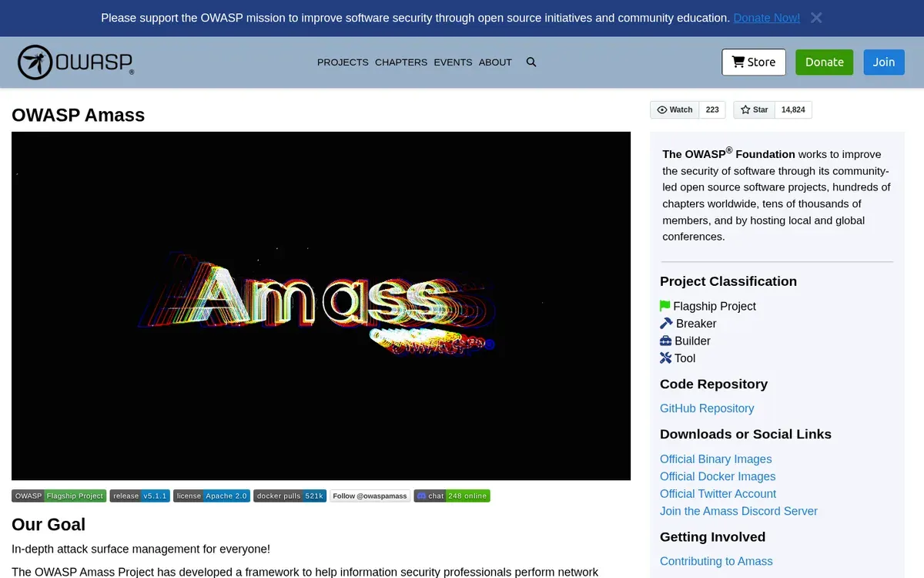
Task: Click the Downloads or Social Links heading
Action: pos(745,434)
